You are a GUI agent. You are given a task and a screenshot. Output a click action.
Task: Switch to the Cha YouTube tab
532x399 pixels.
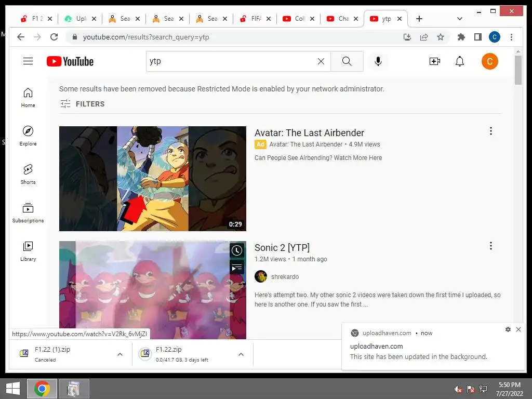tap(338, 19)
